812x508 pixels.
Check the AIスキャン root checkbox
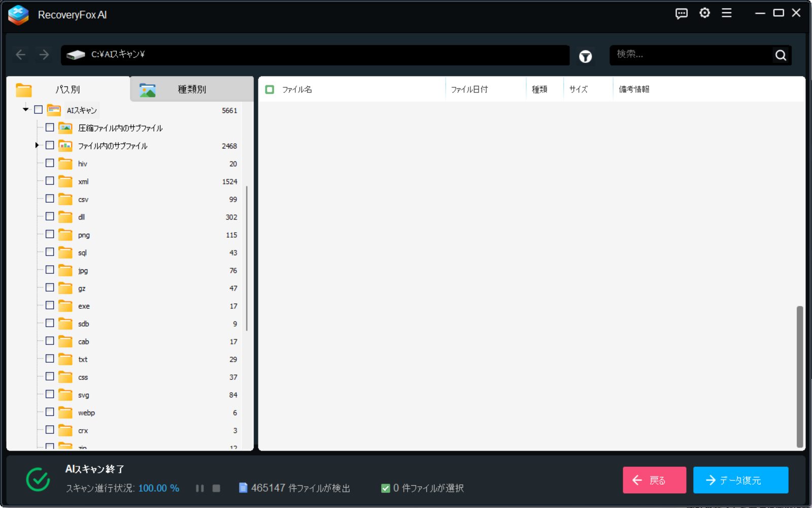[38, 109]
